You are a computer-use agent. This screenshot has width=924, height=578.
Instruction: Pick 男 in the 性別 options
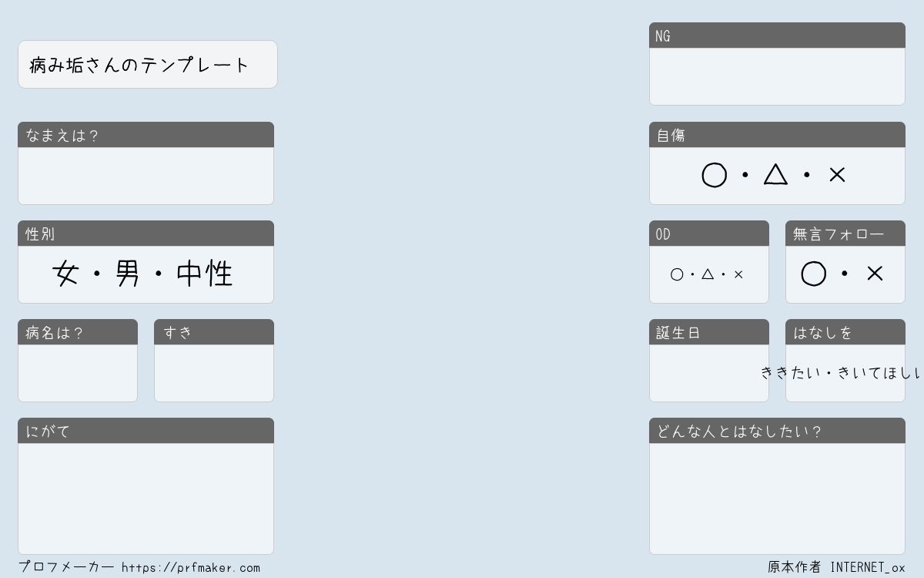127,274
